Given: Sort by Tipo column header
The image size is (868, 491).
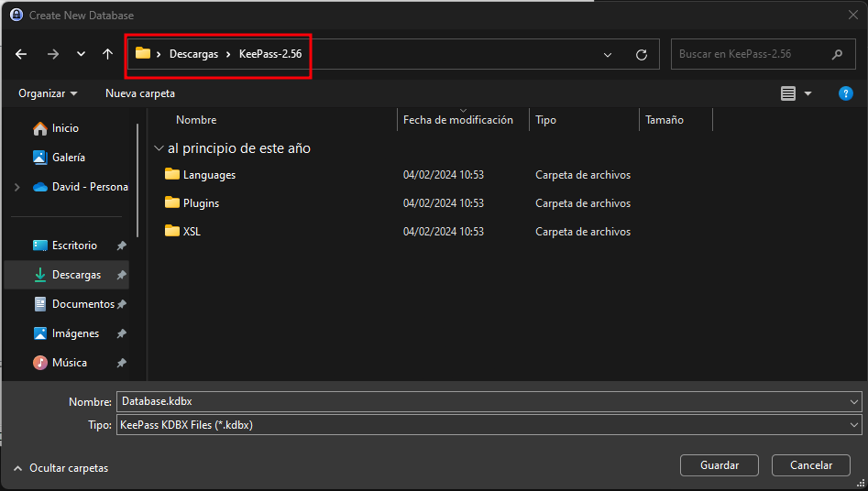Looking at the screenshot, I should click(x=545, y=120).
